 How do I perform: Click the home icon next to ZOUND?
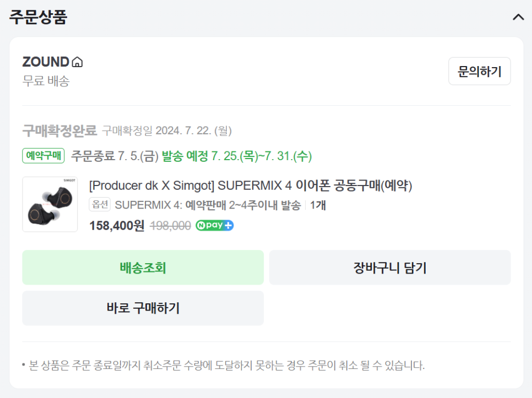coord(77,62)
